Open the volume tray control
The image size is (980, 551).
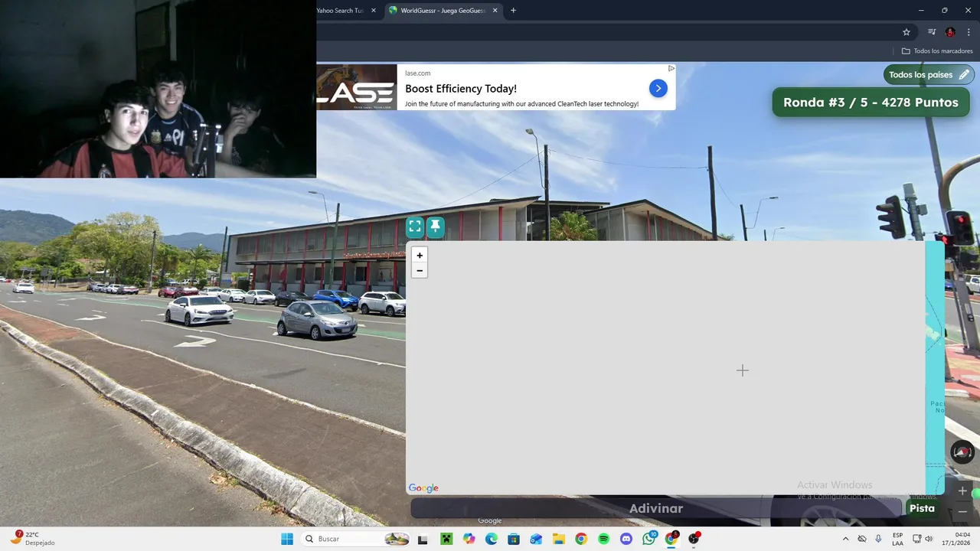click(929, 539)
